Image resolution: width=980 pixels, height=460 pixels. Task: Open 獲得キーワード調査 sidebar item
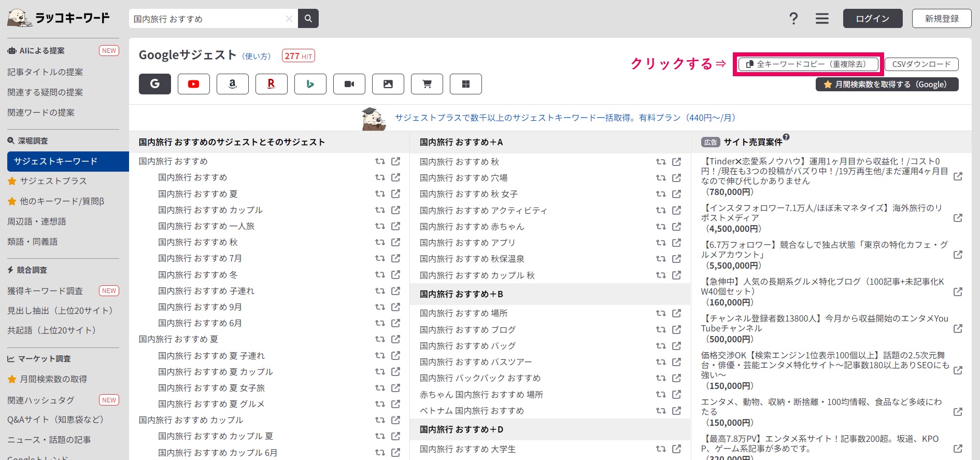tap(45, 291)
